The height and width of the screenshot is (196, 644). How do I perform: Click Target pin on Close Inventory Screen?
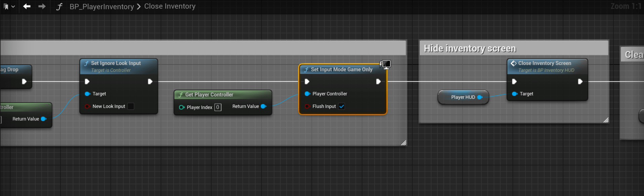click(514, 94)
